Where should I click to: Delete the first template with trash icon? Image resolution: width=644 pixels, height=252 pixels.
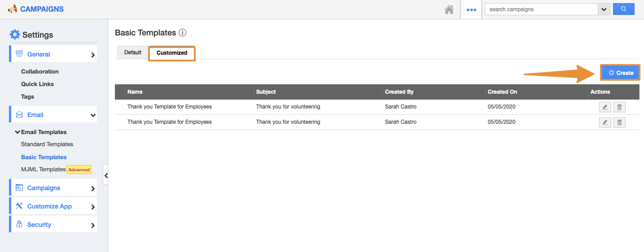click(x=619, y=107)
